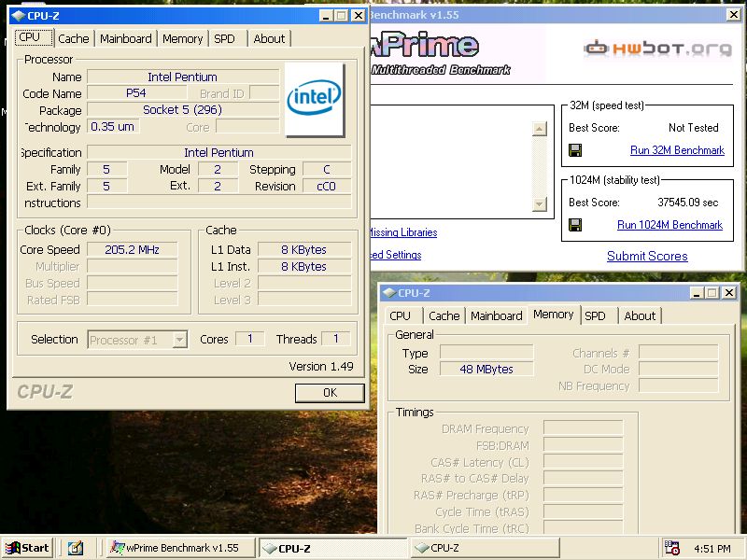Close the wPrime Benchmark window
747x560 pixels.
tap(734, 15)
